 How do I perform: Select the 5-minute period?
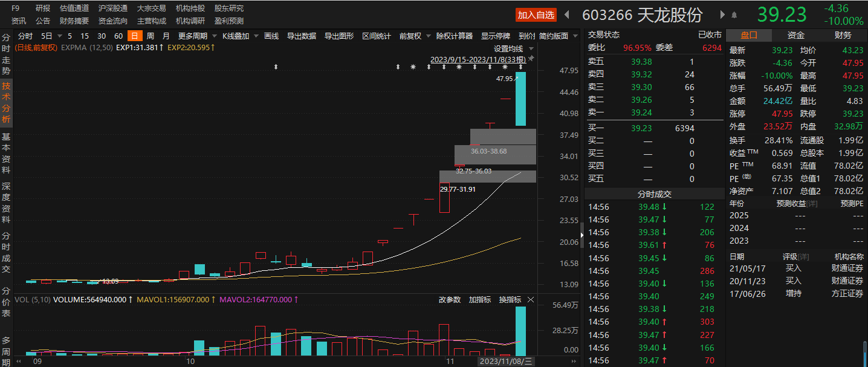[70, 36]
